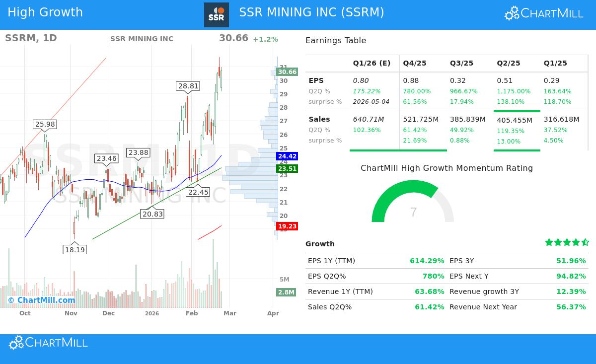Select the 2.8M volume indicator label

pos(286,292)
